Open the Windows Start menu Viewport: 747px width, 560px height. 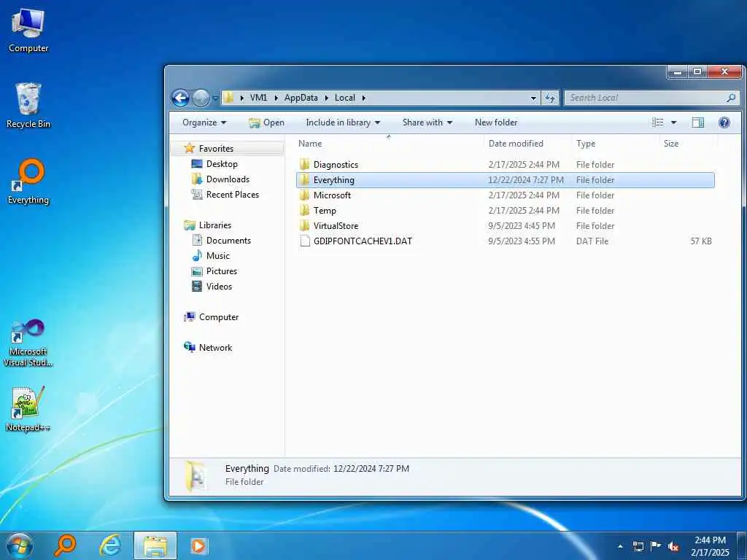click(x=20, y=545)
